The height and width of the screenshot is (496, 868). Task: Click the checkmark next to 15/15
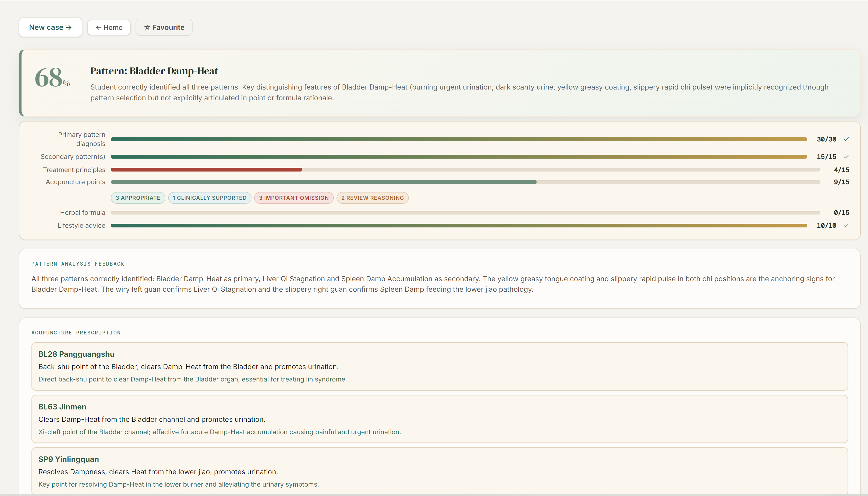[846, 157]
